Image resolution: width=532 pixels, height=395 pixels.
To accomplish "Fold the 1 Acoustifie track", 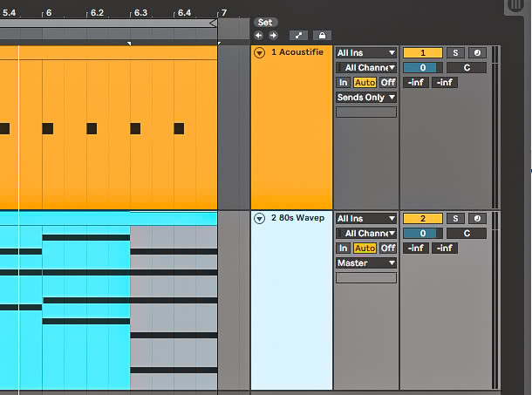I will 260,53.
